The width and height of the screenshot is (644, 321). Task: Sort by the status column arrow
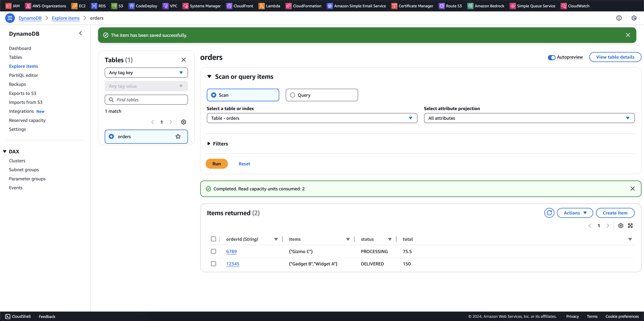point(390,239)
